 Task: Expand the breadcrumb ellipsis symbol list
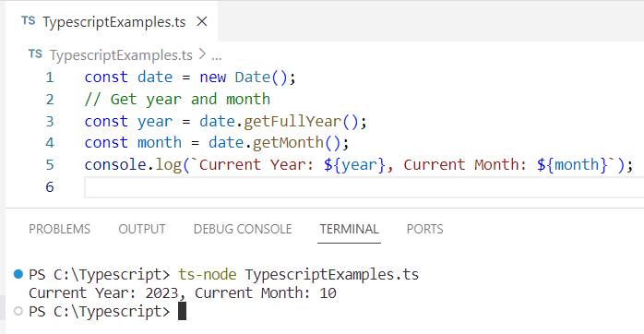click(217, 55)
